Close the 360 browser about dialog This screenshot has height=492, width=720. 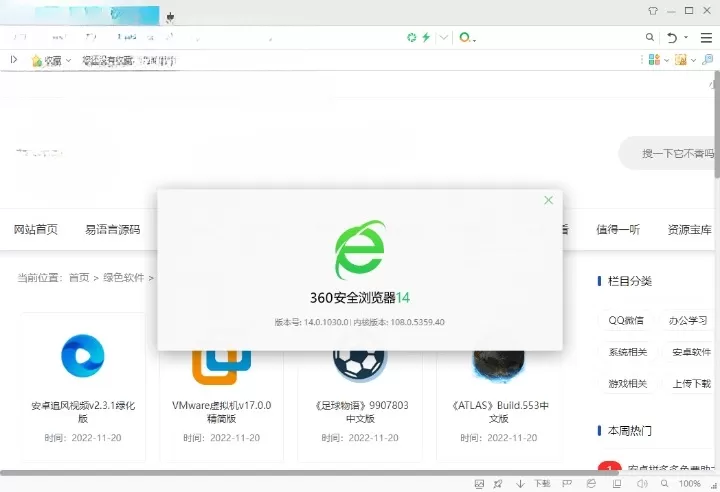[548, 200]
